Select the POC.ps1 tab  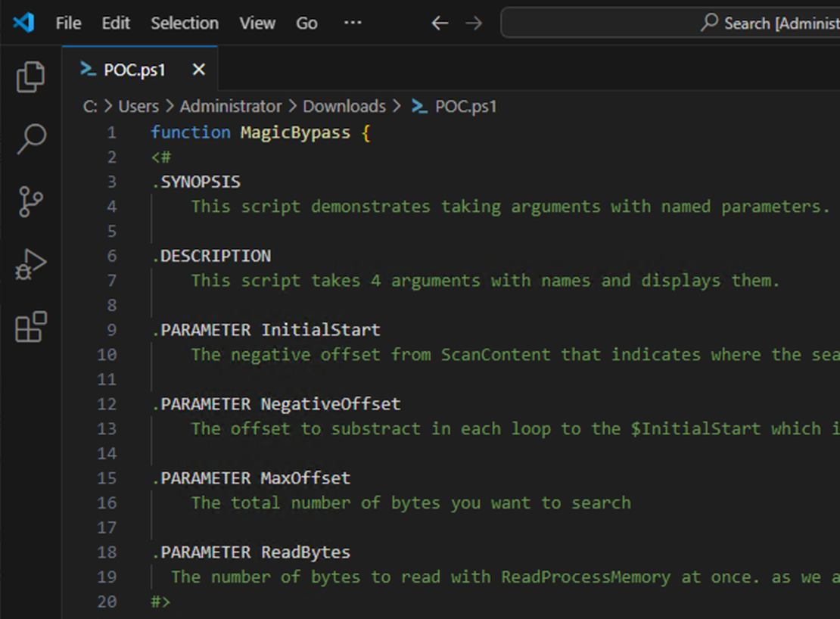click(x=140, y=69)
